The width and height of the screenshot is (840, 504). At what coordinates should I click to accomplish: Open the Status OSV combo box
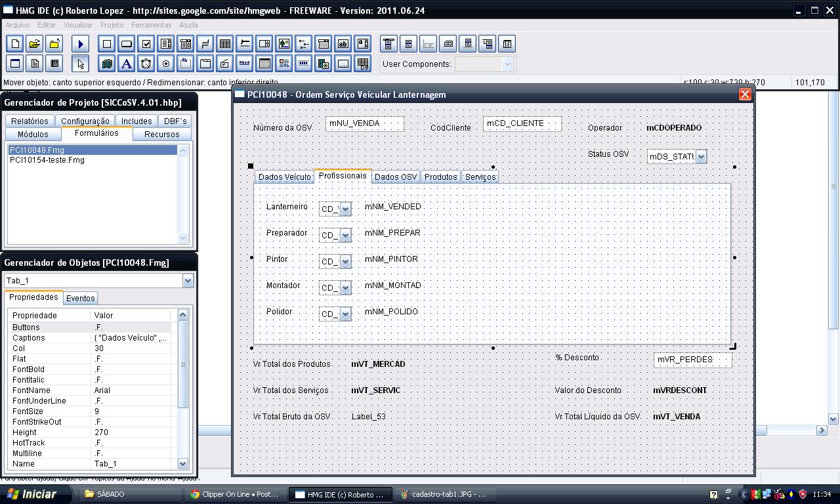pyautogui.click(x=701, y=157)
